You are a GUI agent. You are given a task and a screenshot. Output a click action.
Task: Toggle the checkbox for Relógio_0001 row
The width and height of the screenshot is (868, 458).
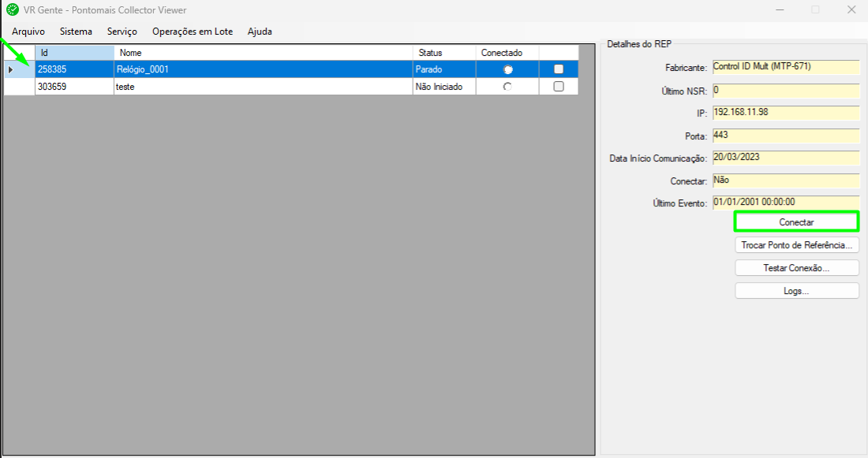pyautogui.click(x=559, y=69)
